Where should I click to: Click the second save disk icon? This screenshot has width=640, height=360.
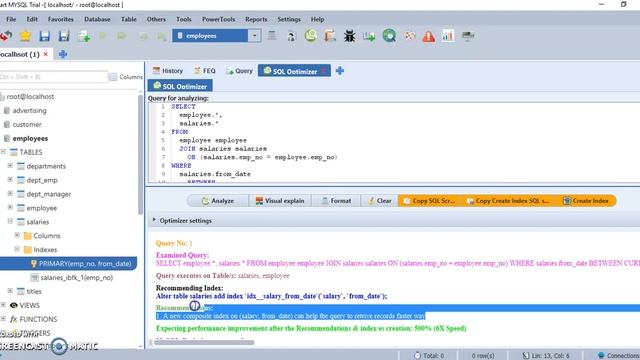click(x=64, y=36)
